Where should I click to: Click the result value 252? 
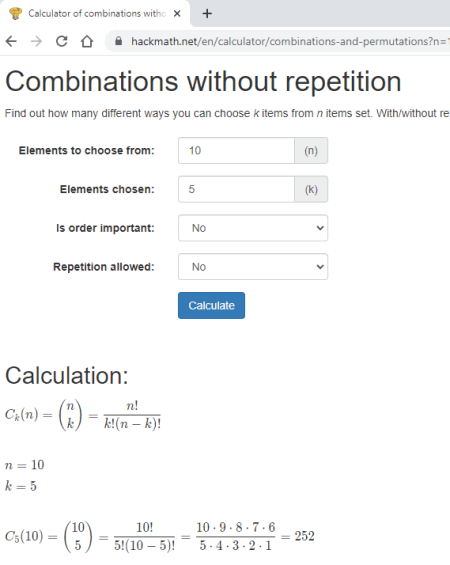point(304,536)
